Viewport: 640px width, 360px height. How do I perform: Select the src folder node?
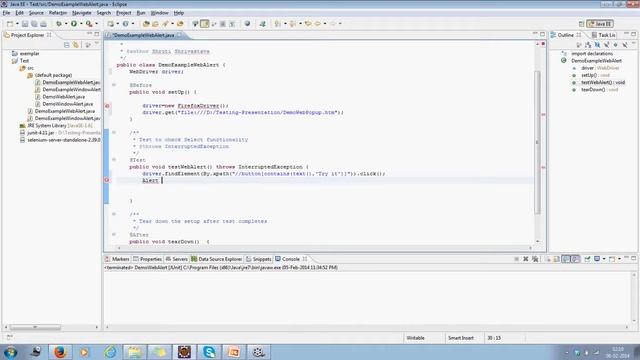31,68
